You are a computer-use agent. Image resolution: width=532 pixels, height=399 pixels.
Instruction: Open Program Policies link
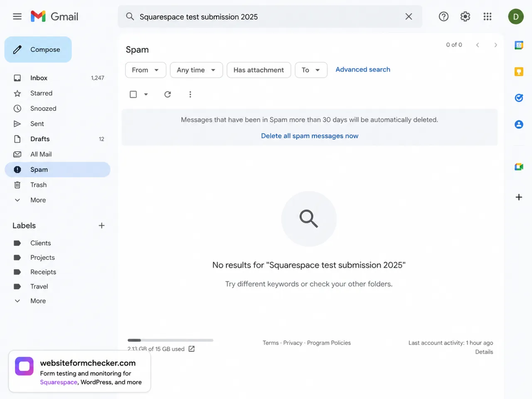(329, 343)
